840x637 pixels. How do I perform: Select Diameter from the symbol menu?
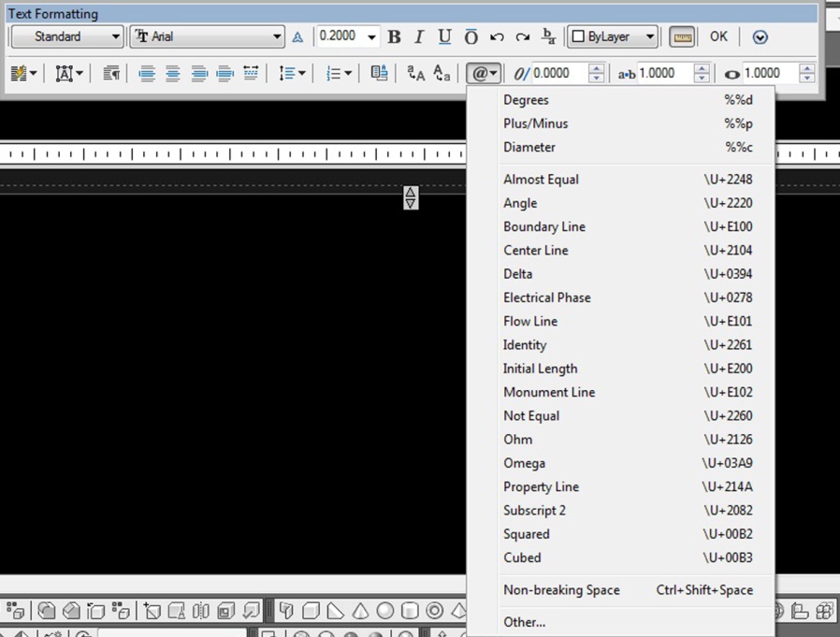pyautogui.click(x=529, y=147)
